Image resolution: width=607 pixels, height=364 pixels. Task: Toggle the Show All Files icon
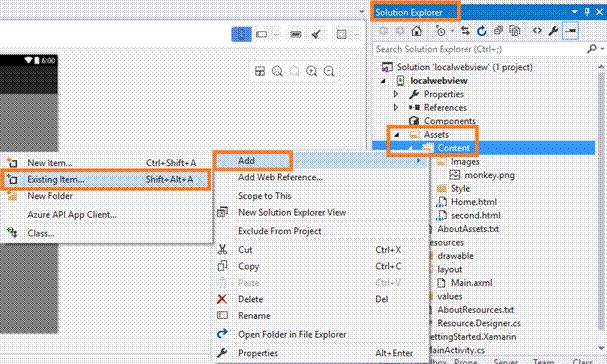pos(515,31)
